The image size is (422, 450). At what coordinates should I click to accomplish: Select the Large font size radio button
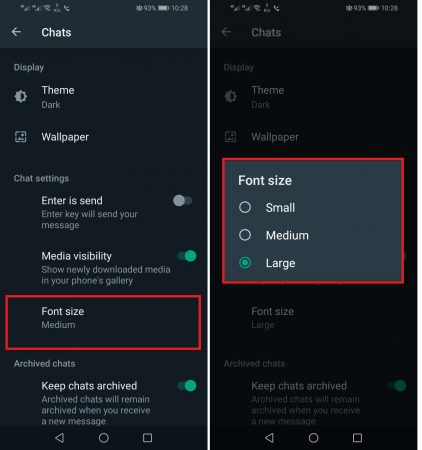[245, 263]
